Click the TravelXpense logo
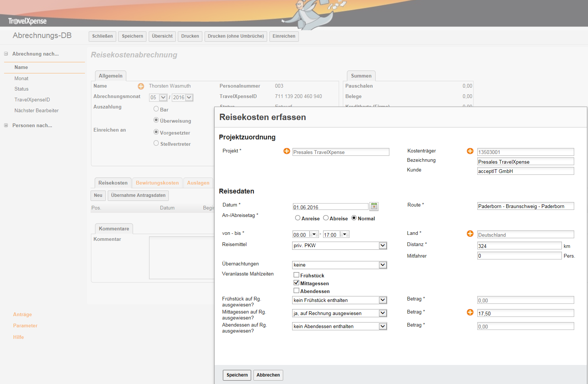Image resolution: width=588 pixels, height=384 pixels. pos(27,21)
